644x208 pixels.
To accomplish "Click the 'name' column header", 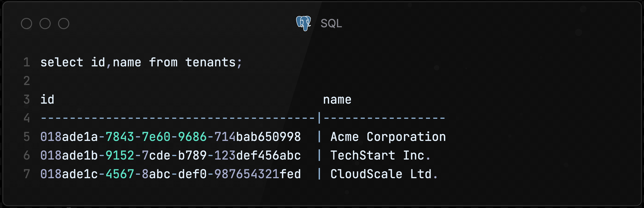I will coord(337,99).
